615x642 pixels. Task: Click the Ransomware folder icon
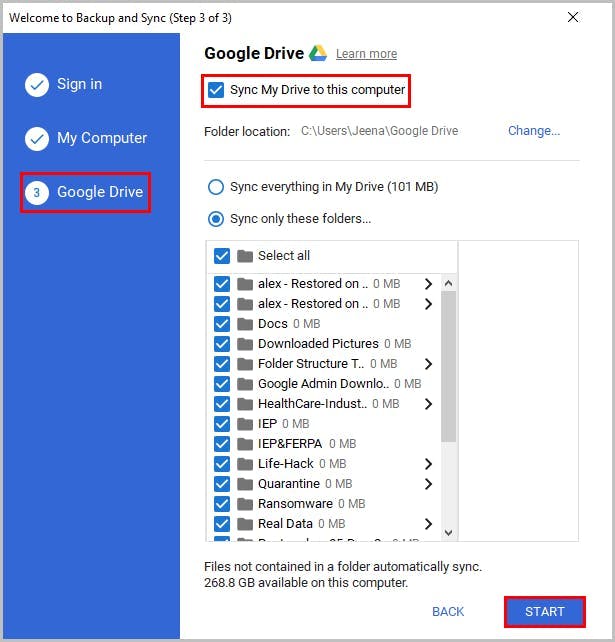click(245, 504)
